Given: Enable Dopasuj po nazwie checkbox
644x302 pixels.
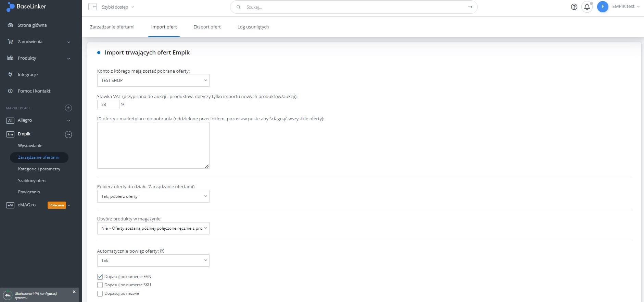Looking at the screenshot, I should pos(100,293).
